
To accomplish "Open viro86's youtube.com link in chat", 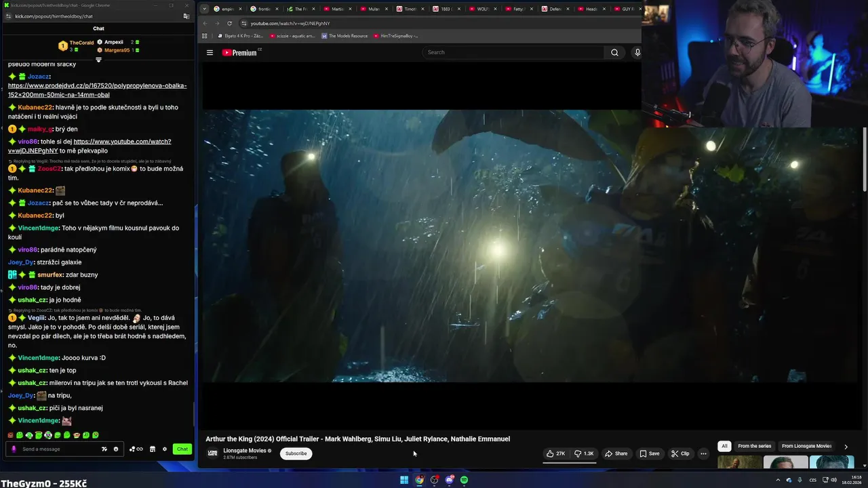I will pos(90,146).
